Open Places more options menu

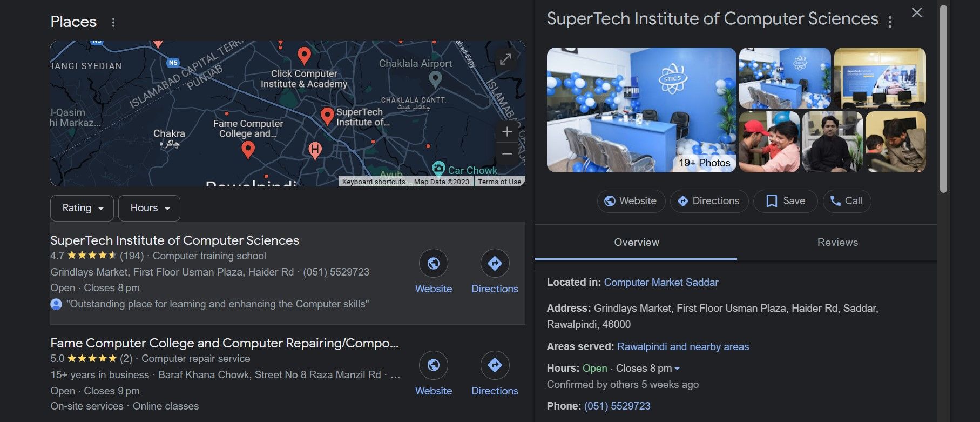113,23
